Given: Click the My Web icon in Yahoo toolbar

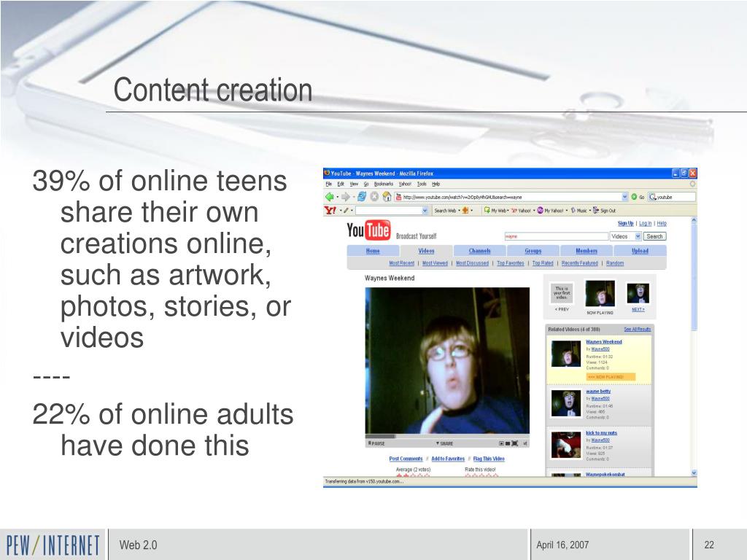Looking at the screenshot, I should click(487, 210).
